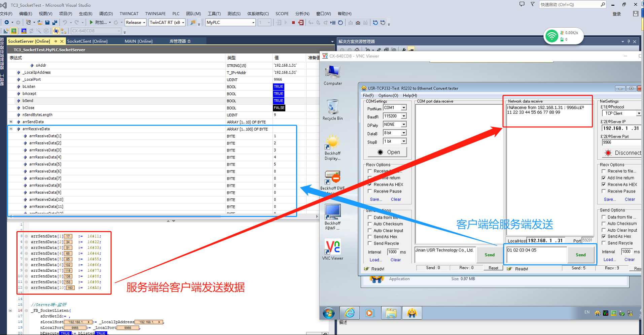
Task: Click the green Start/Attach play icon
Action: (x=91, y=23)
